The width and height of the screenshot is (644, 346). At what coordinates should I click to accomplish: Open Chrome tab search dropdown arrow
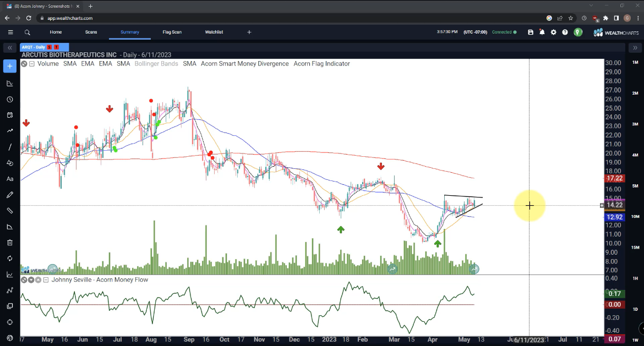(x=591, y=6)
